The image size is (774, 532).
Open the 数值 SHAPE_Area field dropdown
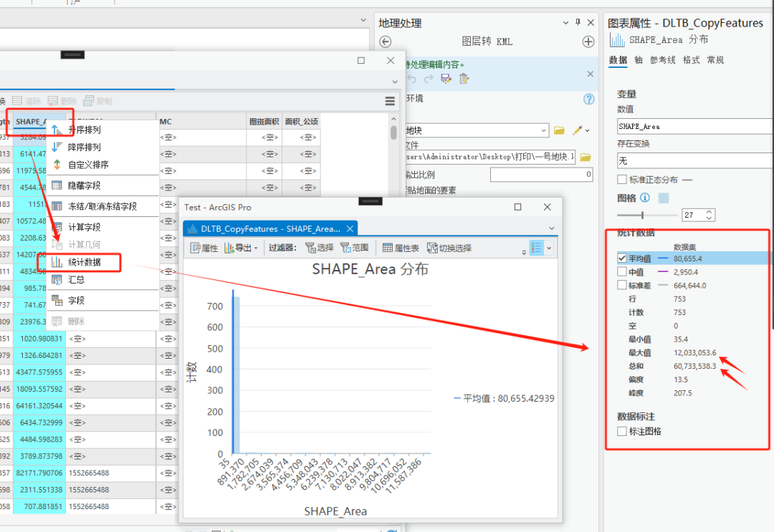(x=695, y=126)
